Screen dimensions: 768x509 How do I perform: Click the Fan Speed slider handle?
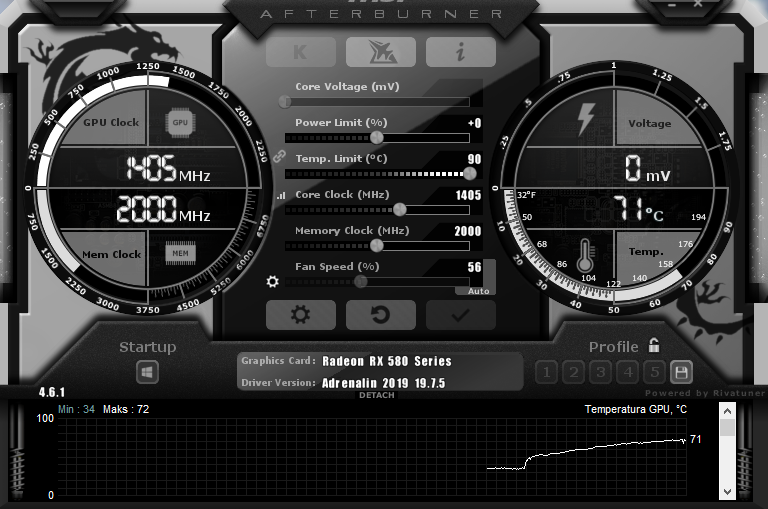(360, 282)
